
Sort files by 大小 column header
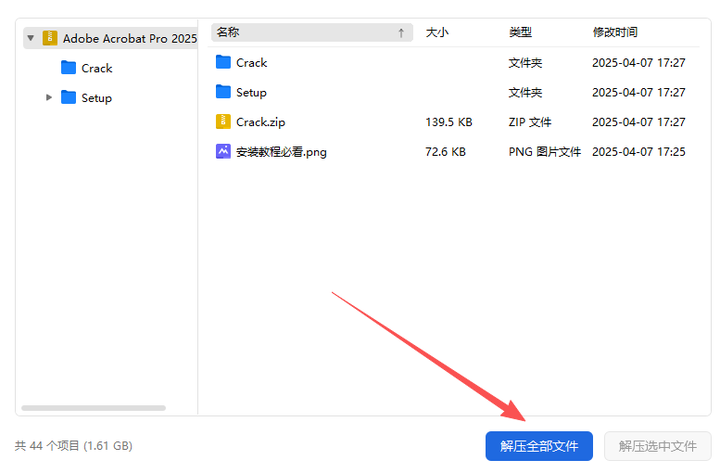pyautogui.click(x=437, y=33)
